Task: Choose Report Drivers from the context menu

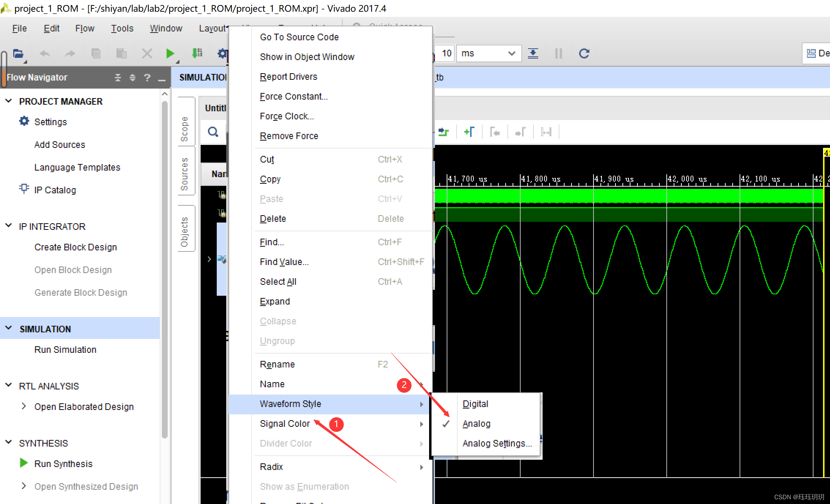Action: point(288,76)
